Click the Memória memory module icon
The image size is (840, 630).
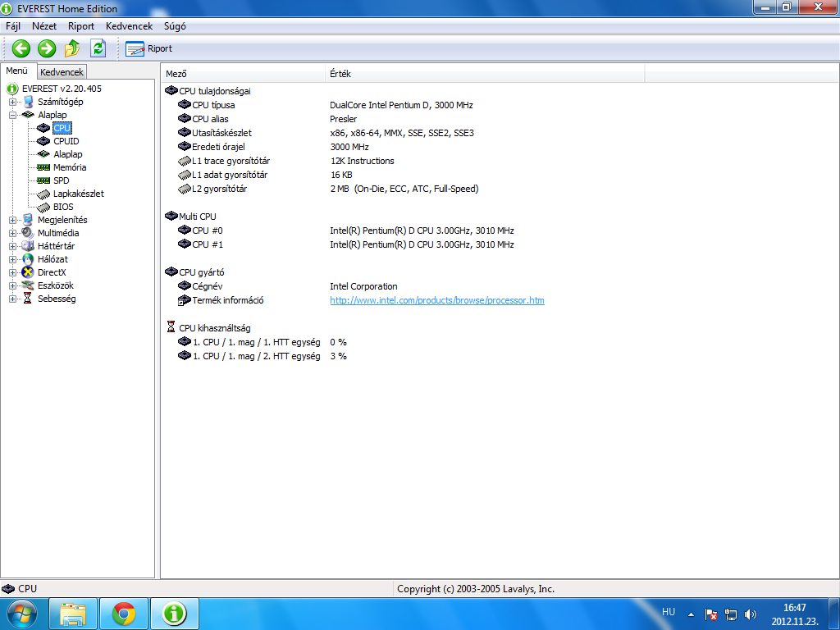click(x=43, y=167)
